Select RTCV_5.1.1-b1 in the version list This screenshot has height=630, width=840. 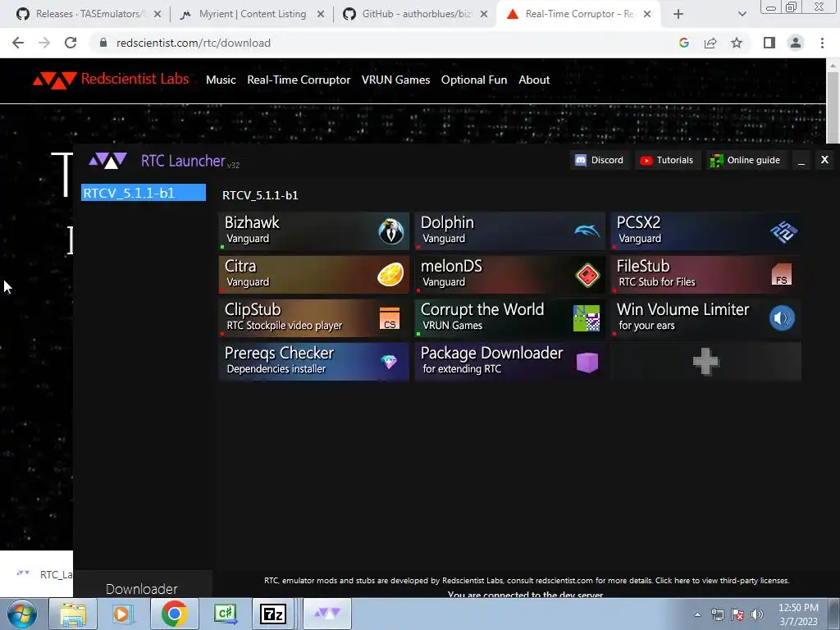click(x=143, y=193)
